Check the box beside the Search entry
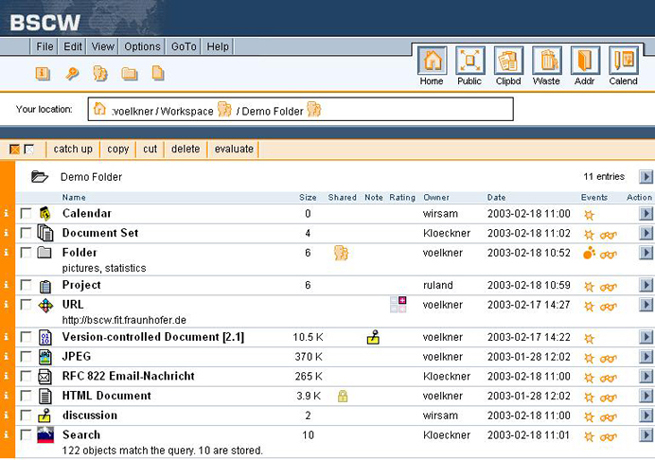This screenshot has width=655, height=460. pyautogui.click(x=26, y=435)
